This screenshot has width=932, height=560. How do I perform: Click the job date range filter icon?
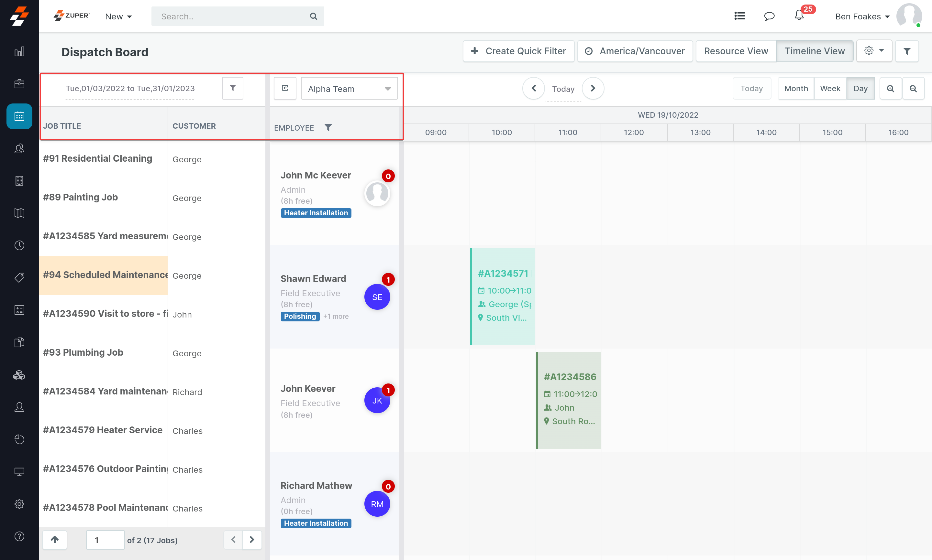[x=233, y=88]
